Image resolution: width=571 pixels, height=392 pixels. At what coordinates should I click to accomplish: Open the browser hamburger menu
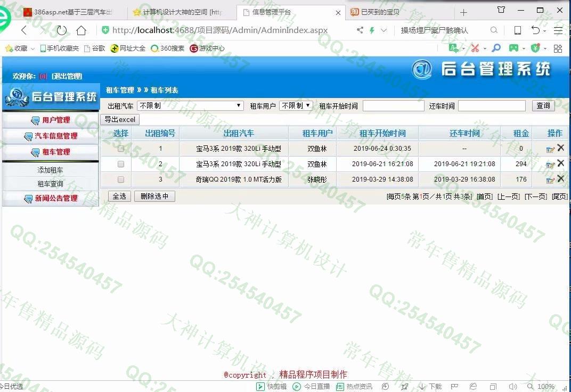click(x=558, y=30)
